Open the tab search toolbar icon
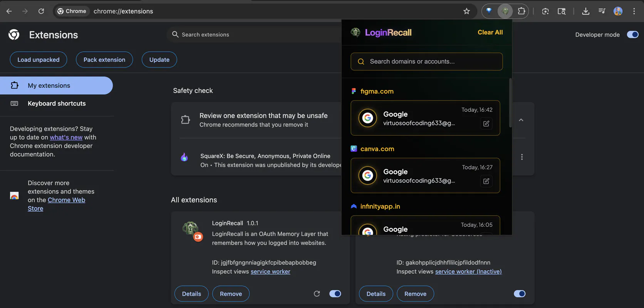 click(x=562, y=11)
